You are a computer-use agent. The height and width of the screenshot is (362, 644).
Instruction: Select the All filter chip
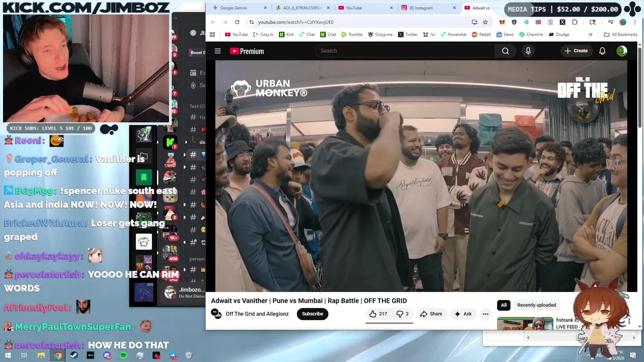click(504, 305)
